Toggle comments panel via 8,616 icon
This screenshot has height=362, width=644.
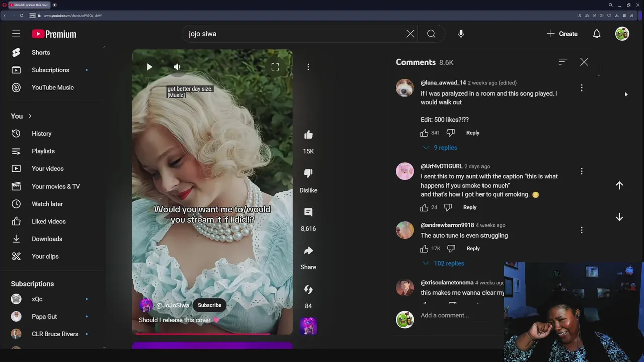click(x=308, y=212)
